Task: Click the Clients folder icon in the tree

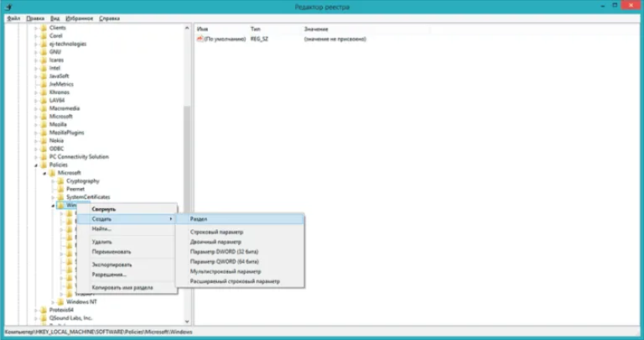Action: click(44, 28)
